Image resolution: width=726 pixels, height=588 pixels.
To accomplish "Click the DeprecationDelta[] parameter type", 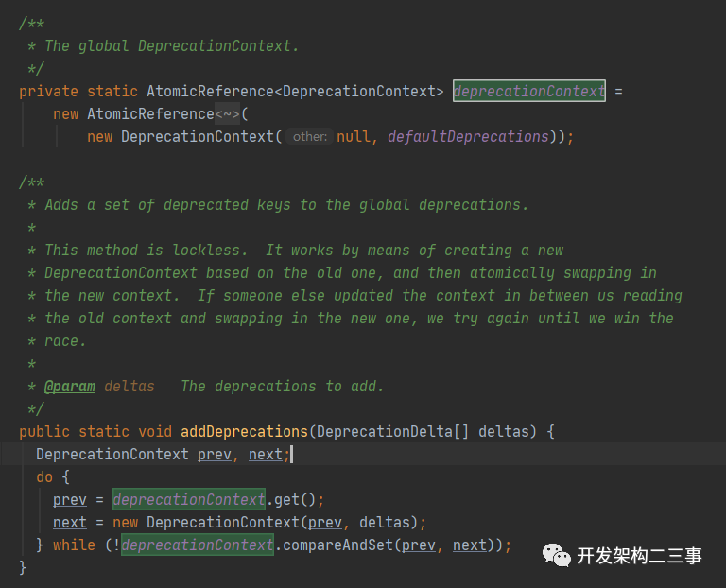I will click(x=393, y=432).
